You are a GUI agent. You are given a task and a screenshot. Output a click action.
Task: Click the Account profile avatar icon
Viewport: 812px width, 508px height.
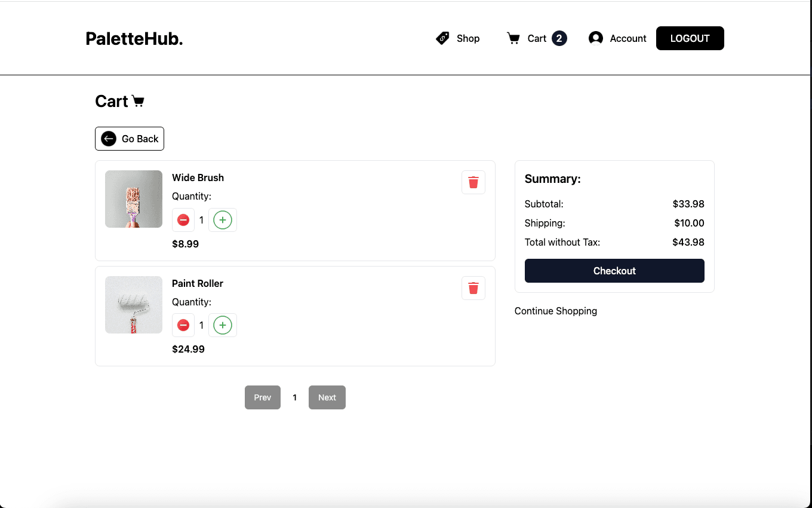click(595, 38)
